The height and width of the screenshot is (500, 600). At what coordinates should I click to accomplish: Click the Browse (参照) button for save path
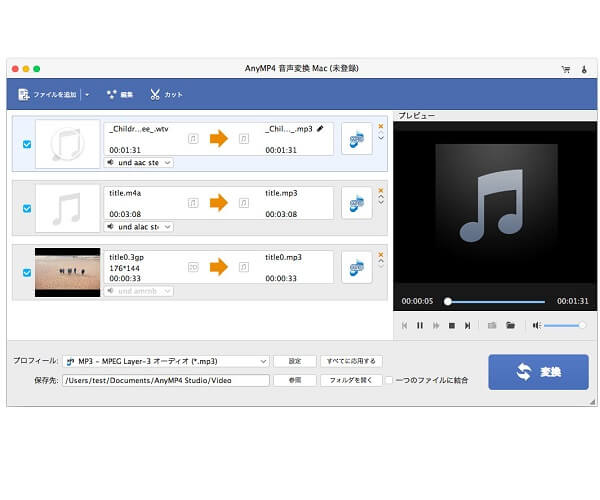(295, 380)
